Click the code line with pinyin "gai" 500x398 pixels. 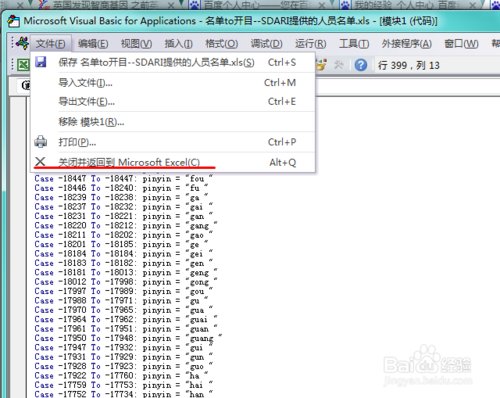(x=124, y=207)
